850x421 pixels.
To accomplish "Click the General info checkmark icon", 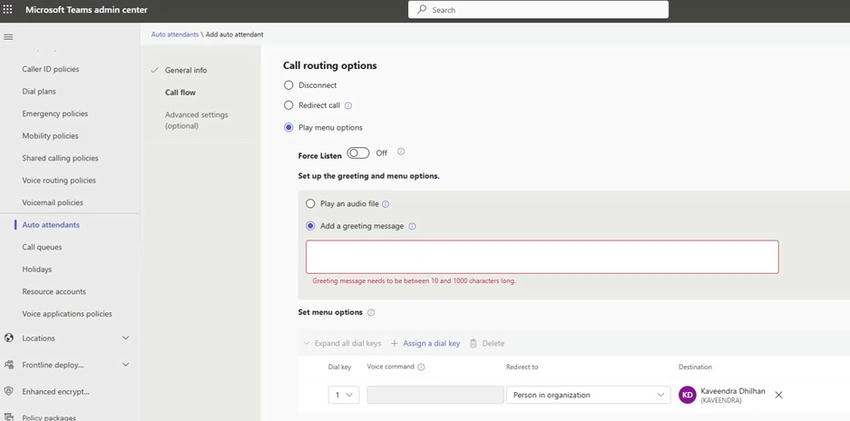I will pyautogui.click(x=154, y=70).
